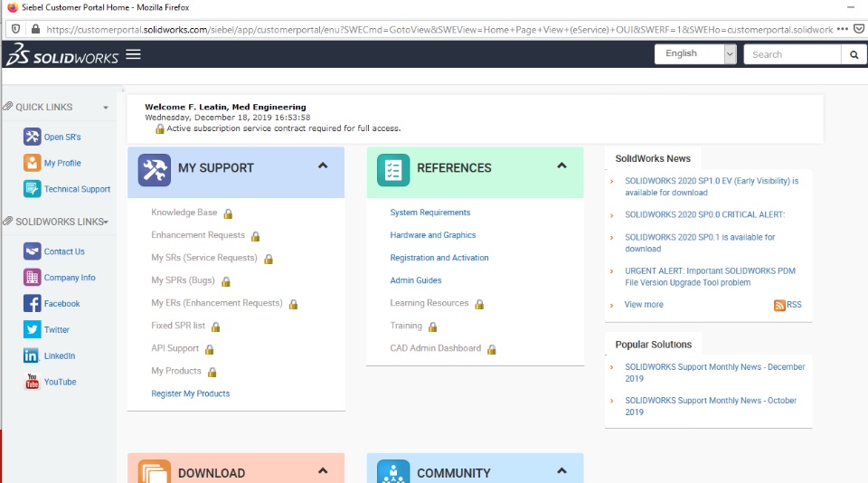
Task: Collapse the Community panel
Action: [x=561, y=471]
